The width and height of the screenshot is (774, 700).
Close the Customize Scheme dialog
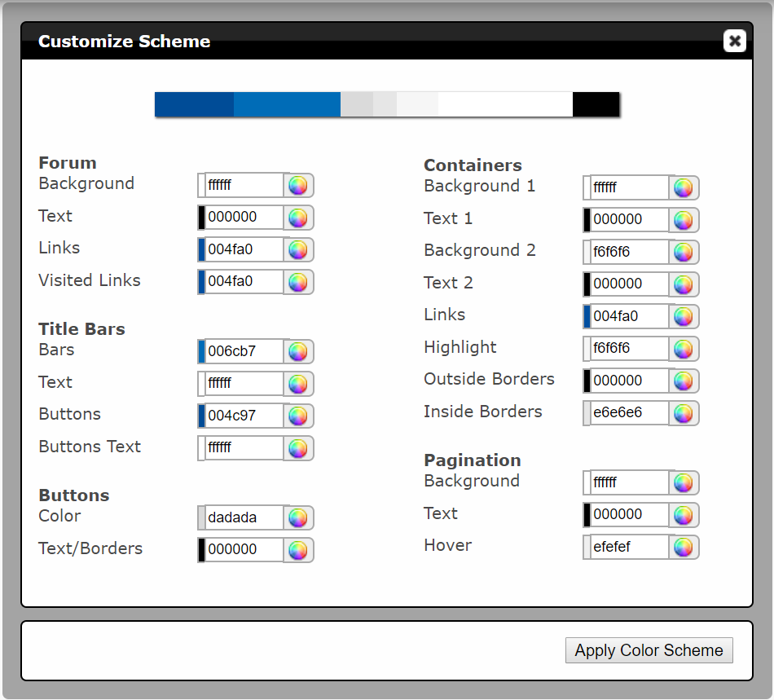pos(735,41)
